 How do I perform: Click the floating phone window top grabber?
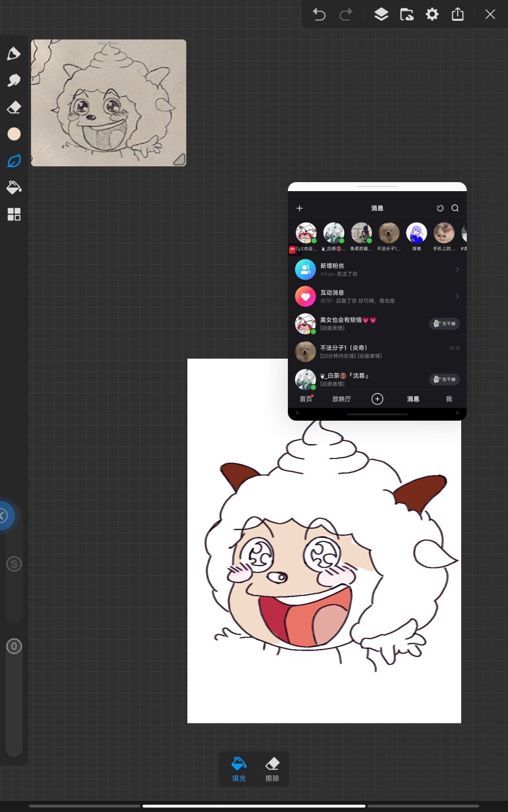(378, 187)
